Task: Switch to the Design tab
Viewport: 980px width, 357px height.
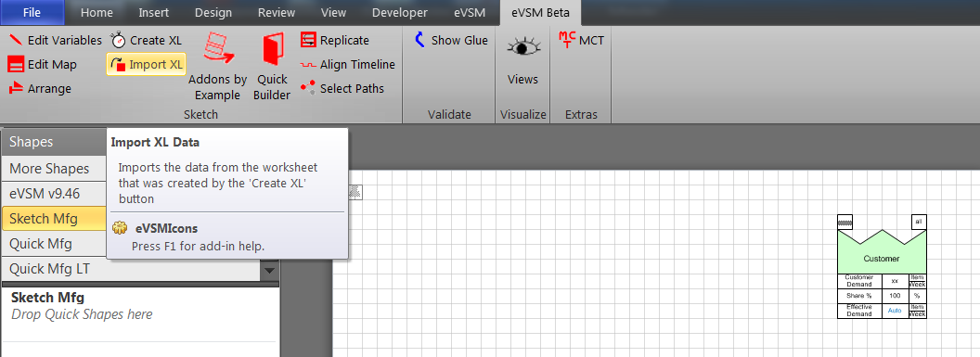Action: point(213,12)
